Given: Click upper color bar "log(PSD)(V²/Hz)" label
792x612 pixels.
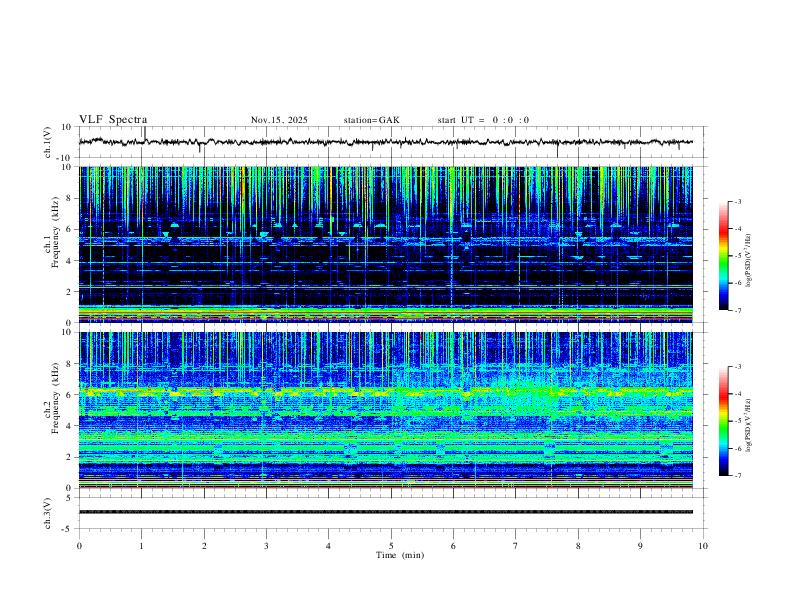Looking at the screenshot, I should click(749, 260).
